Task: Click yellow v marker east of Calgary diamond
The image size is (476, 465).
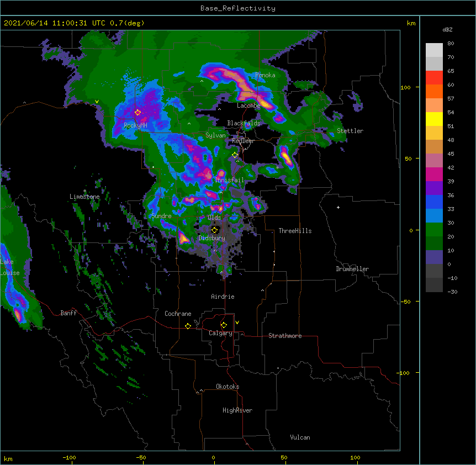Action: click(237, 323)
